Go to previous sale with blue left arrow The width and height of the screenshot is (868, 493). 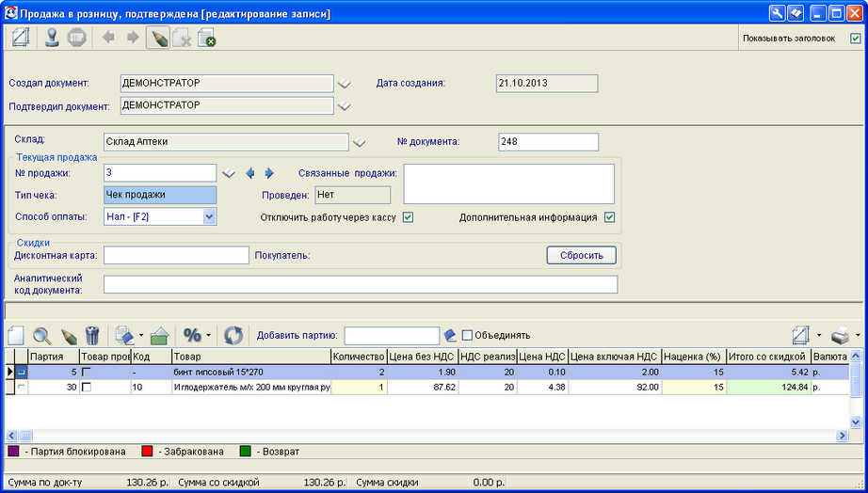click(250, 173)
